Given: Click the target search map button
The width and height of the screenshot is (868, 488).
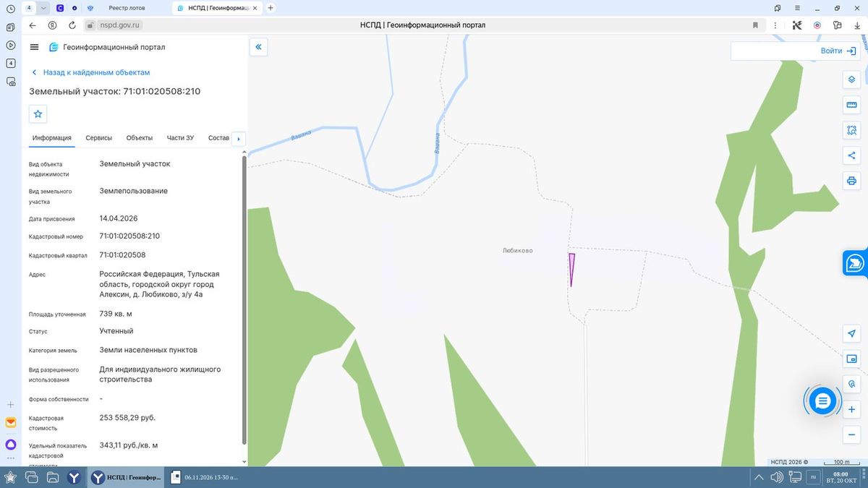Looking at the screenshot, I should [x=851, y=384].
